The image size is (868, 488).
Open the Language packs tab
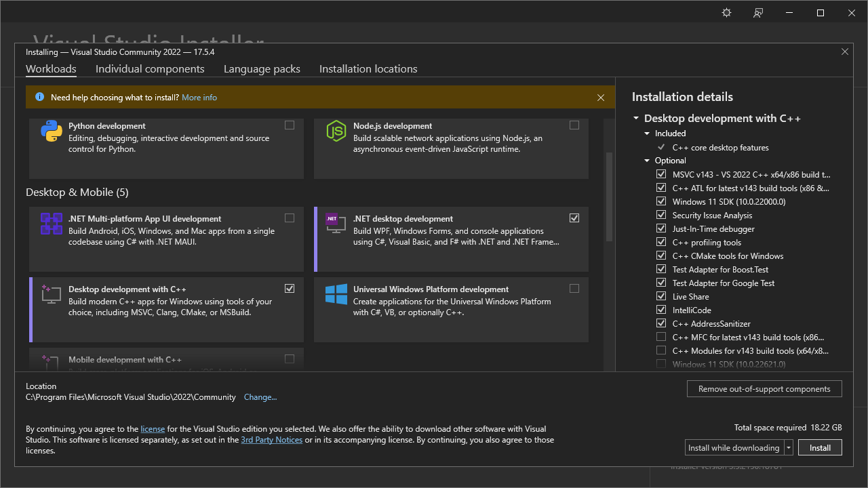click(x=262, y=69)
